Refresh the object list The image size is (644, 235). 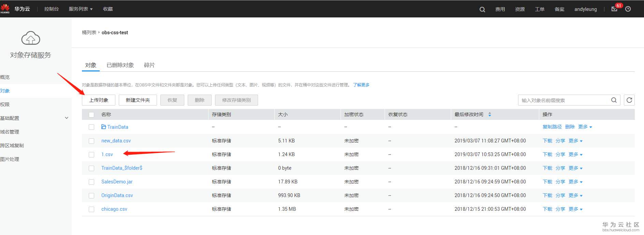[x=629, y=100]
